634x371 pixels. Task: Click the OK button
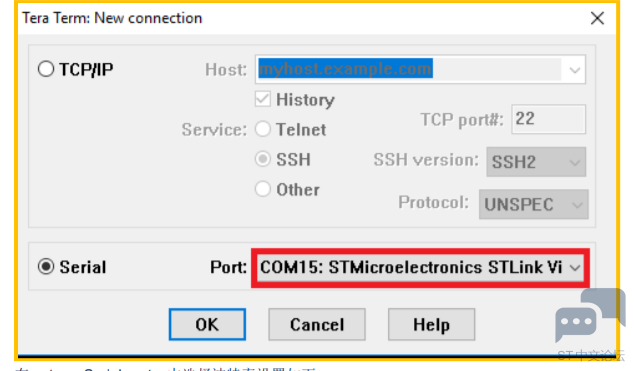click(x=207, y=325)
